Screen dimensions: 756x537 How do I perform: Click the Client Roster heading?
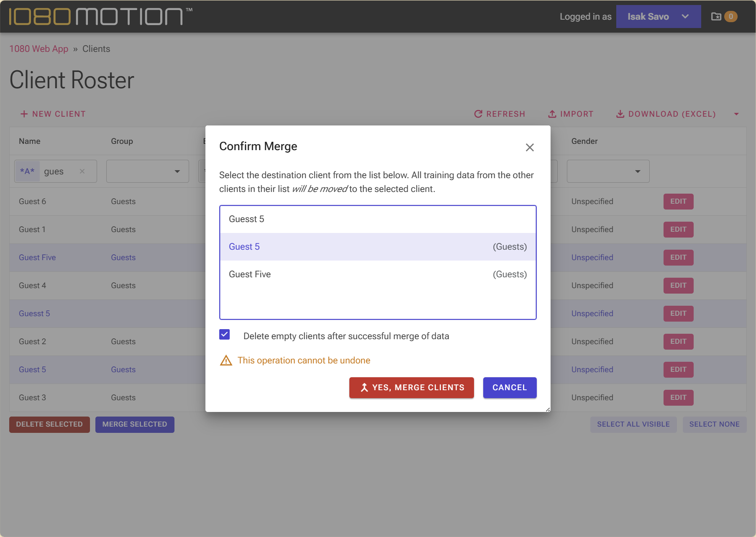(x=72, y=80)
